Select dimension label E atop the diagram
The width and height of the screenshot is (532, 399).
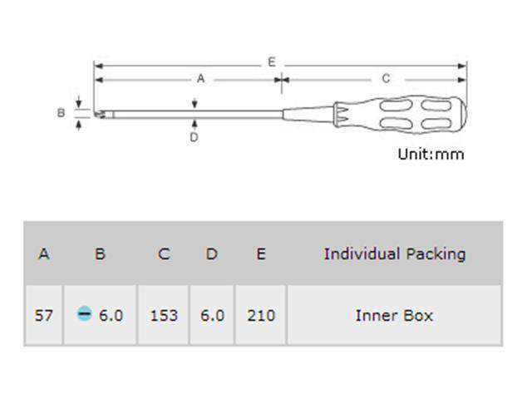271,62
